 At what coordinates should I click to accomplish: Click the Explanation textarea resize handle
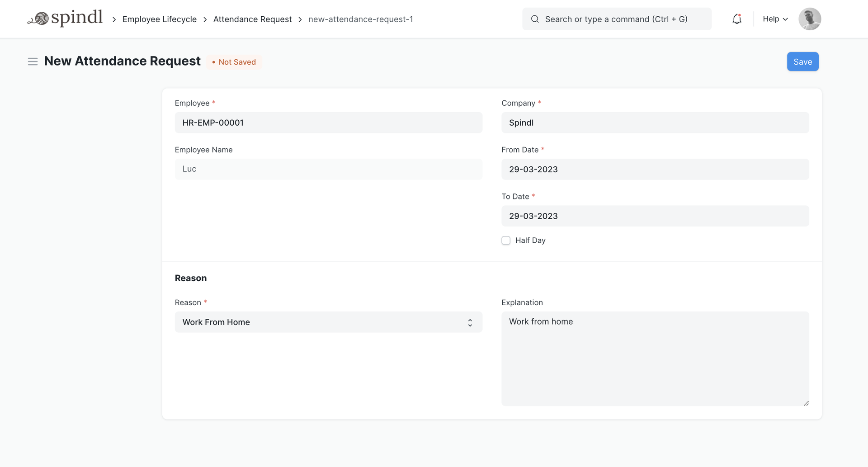click(x=806, y=403)
